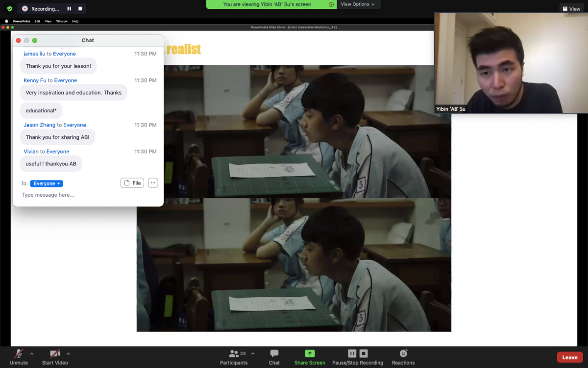Click the File button in chat

[x=132, y=183]
